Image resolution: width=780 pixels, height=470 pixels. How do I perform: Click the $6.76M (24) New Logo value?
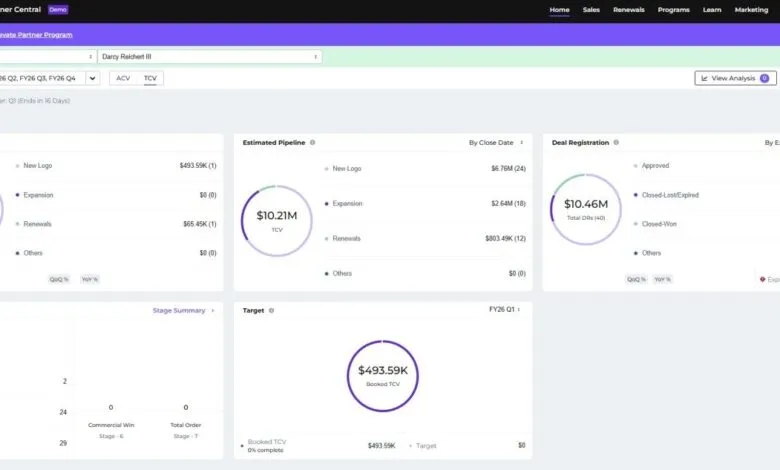[x=508, y=169]
